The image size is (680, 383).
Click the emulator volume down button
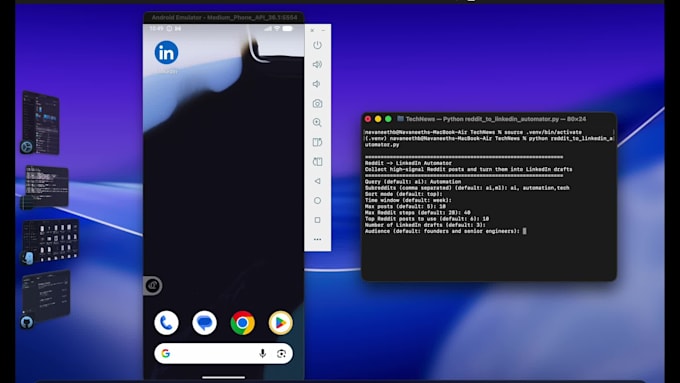tap(317, 84)
